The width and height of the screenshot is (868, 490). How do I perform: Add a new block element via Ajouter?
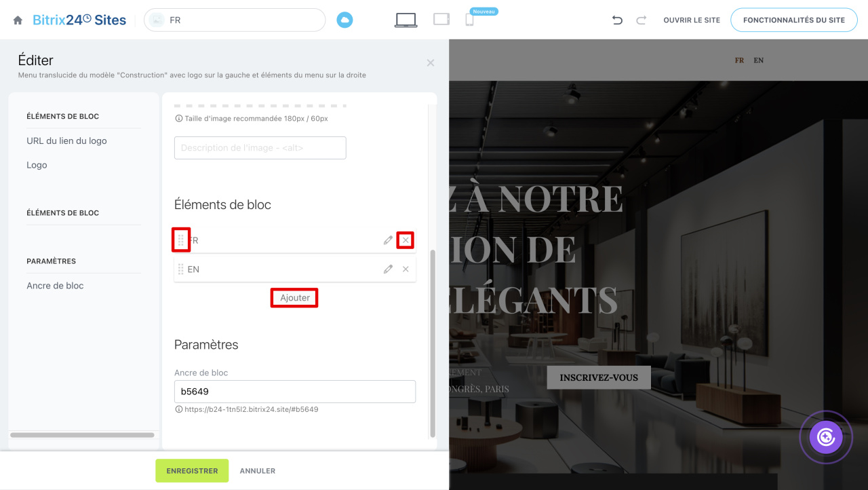coord(295,298)
